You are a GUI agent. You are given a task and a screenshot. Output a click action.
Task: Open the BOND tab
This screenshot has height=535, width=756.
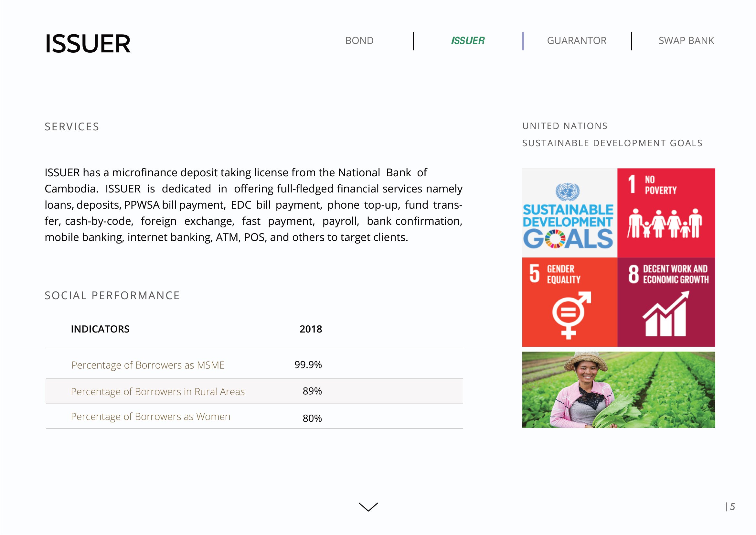359,40
